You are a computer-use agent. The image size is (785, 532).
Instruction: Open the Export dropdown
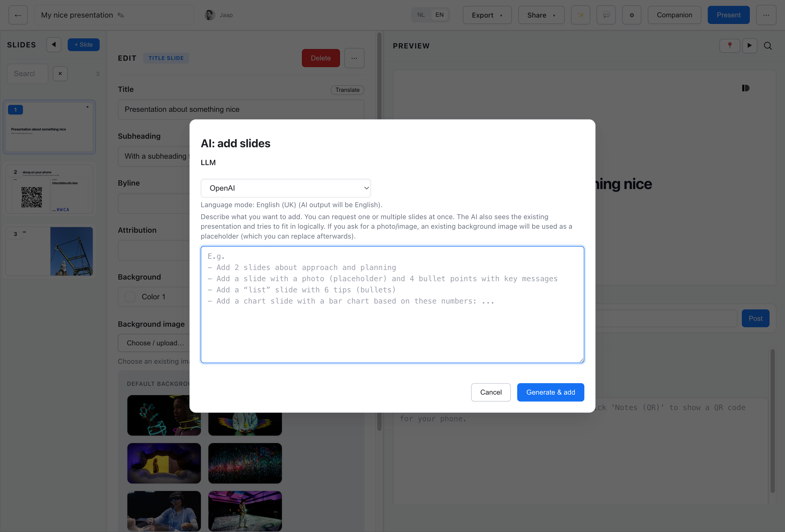[487, 15]
